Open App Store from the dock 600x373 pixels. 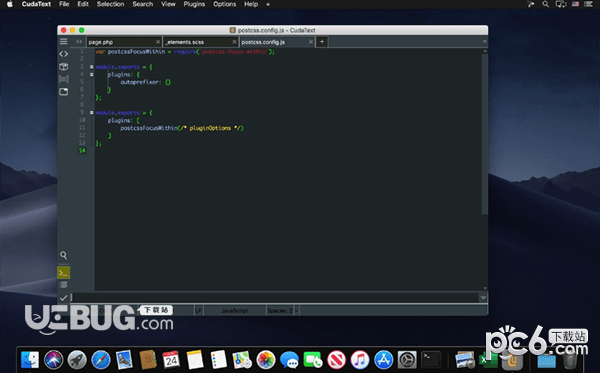(383, 360)
